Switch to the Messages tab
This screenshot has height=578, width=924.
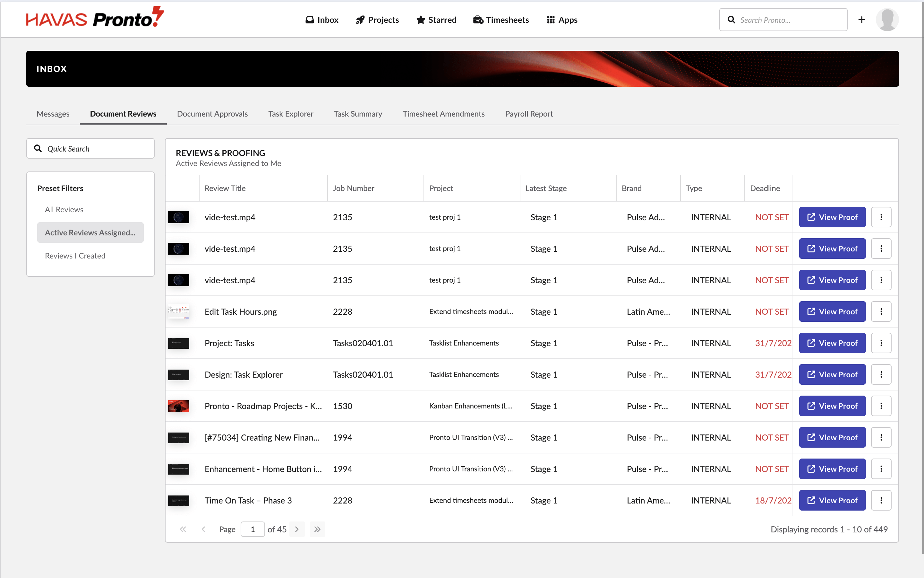pyautogui.click(x=53, y=114)
